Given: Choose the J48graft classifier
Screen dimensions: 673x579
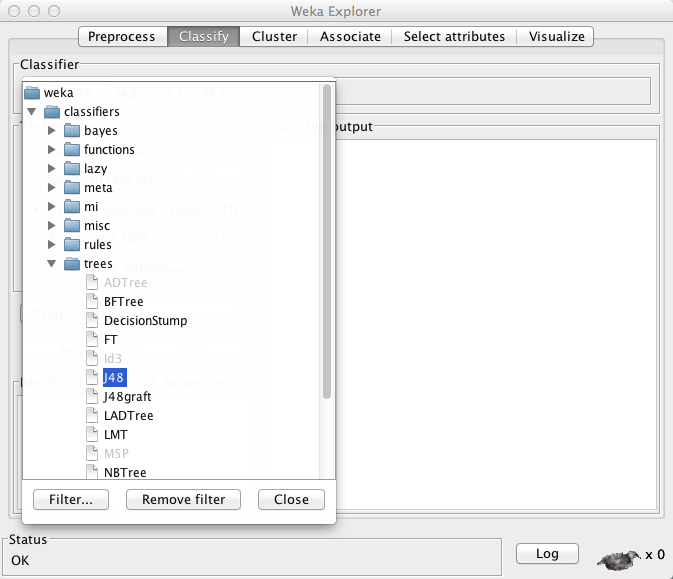Looking at the screenshot, I should click(127, 397).
